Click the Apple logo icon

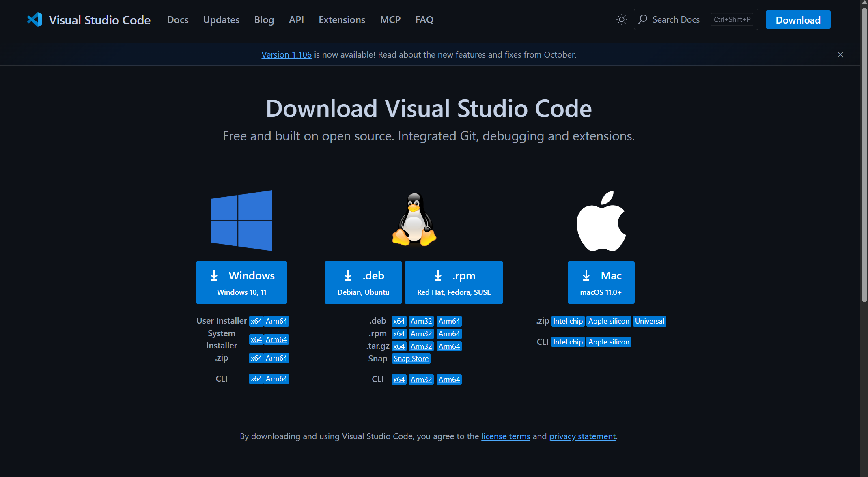click(x=601, y=221)
